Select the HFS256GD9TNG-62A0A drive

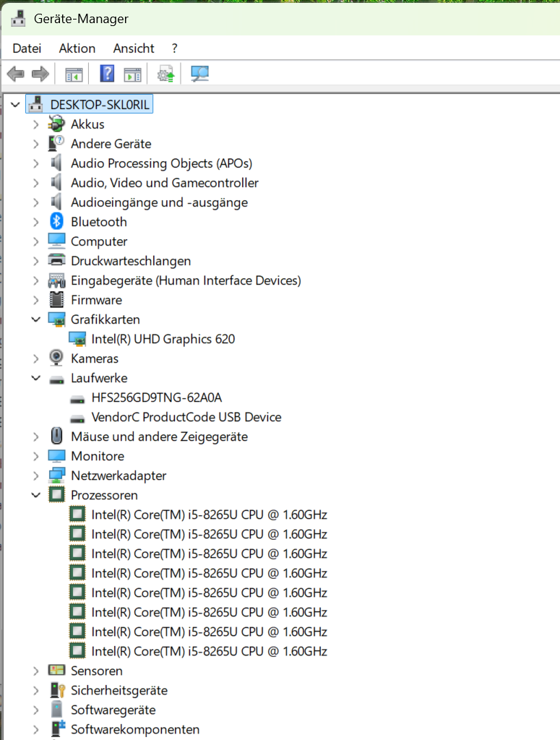157,397
